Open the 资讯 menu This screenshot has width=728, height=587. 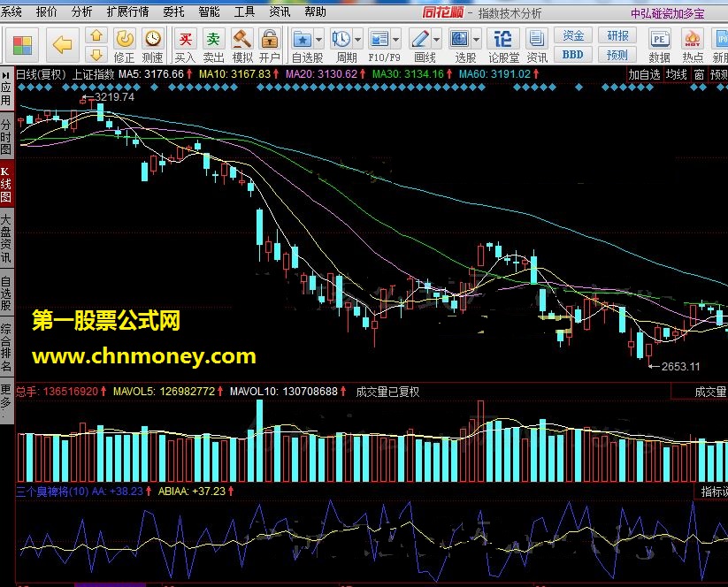click(x=280, y=11)
